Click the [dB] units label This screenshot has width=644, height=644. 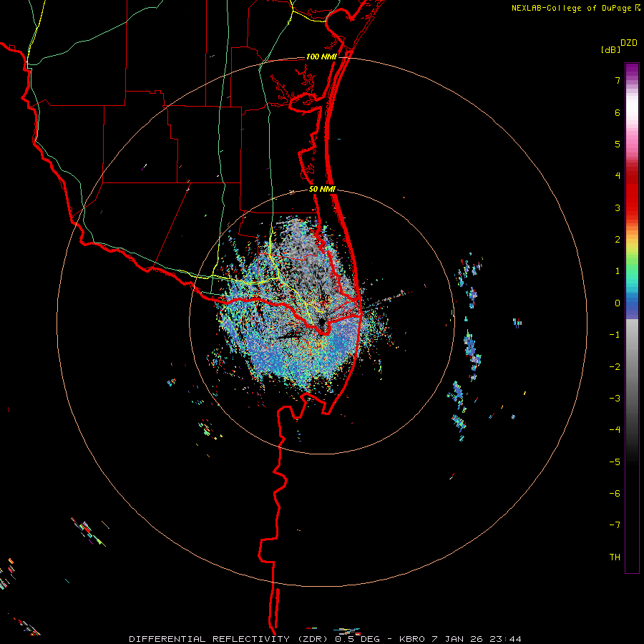point(610,50)
